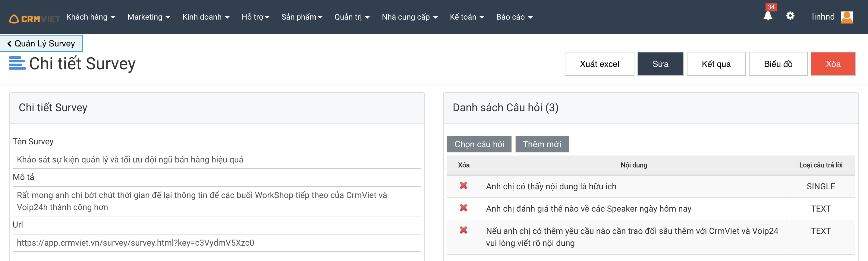Delete question 'Anh chị có thấy nội dung là hữu ích'
The width and height of the screenshot is (868, 261).
pyautogui.click(x=463, y=186)
